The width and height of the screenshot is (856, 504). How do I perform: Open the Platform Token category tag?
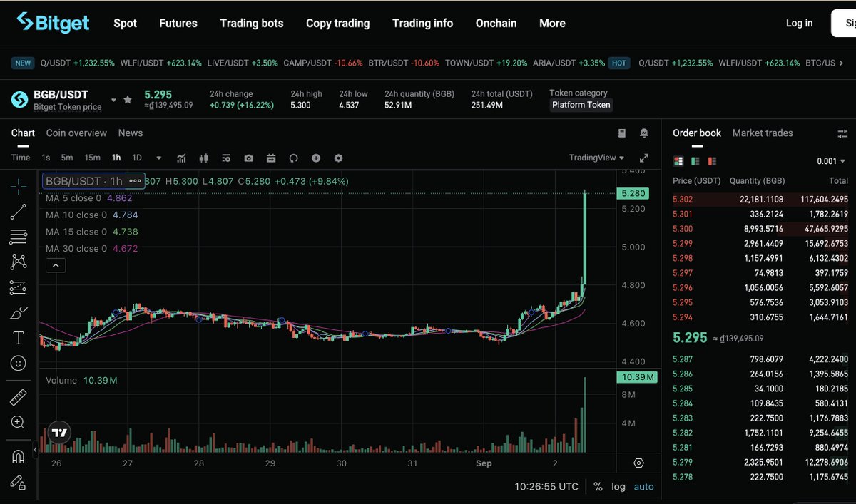(x=581, y=105)
